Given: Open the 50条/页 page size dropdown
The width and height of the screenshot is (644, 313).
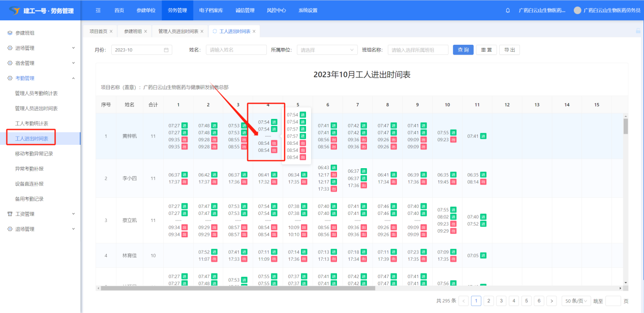Looking at the screenshot, I should 577,301.
